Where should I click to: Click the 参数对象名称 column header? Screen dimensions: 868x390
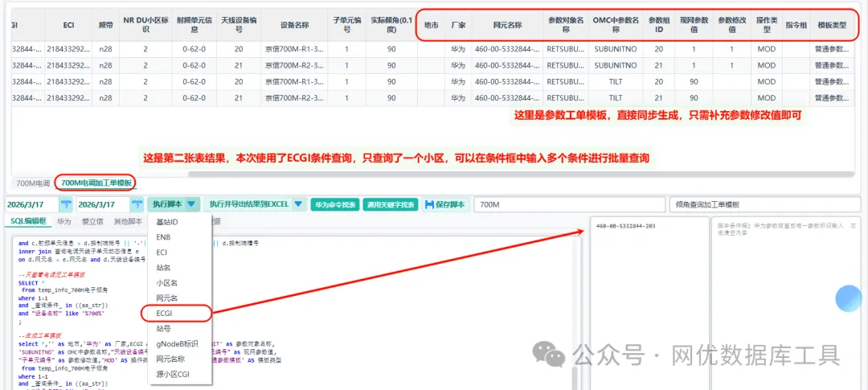[x=566, y=25]
